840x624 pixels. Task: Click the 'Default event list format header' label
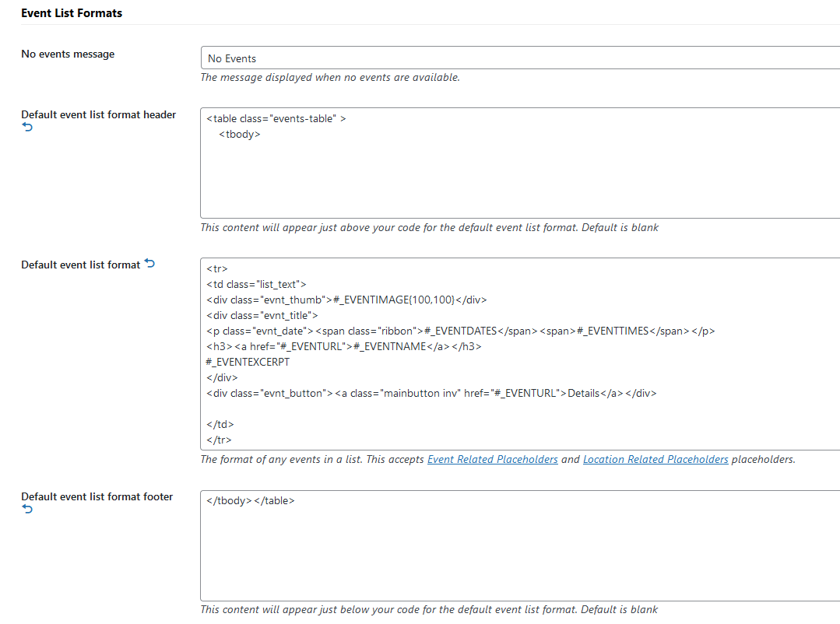pos(98,115)
